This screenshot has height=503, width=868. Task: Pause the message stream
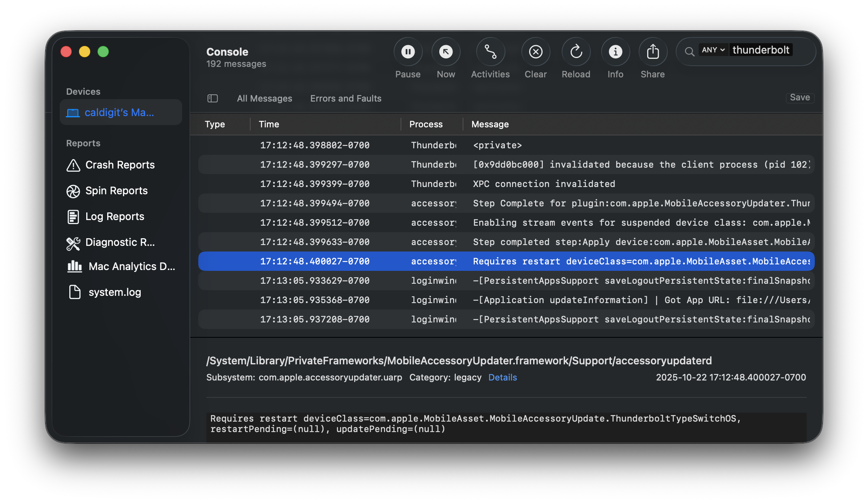pos(408,52)
